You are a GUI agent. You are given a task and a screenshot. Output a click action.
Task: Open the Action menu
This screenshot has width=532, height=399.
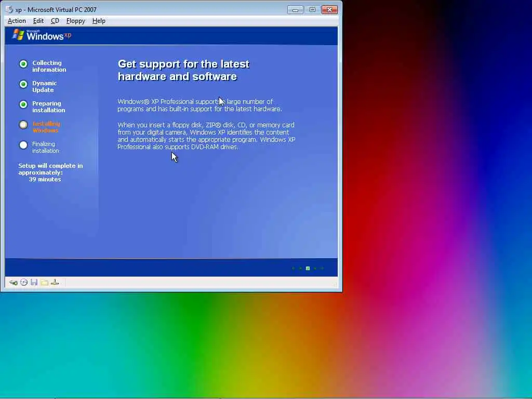pos(17,21)
